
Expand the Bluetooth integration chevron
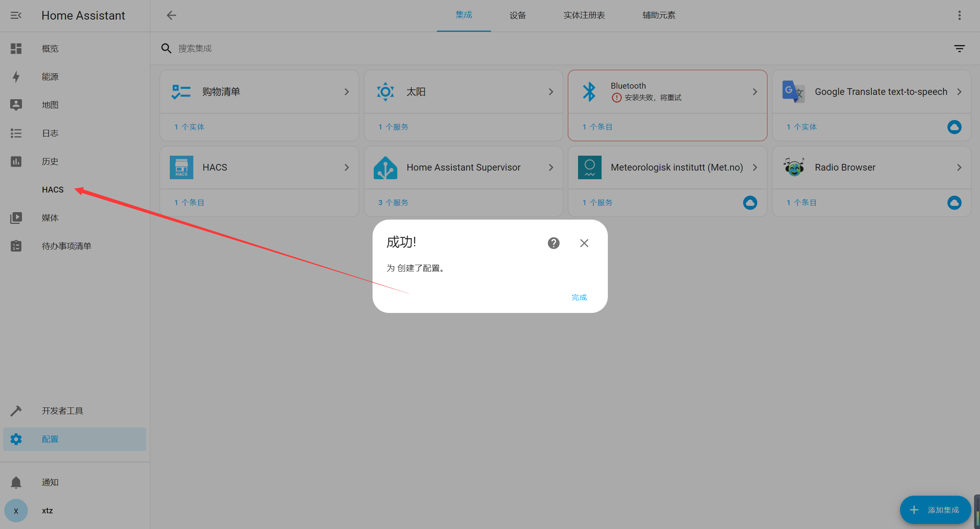[755, 91]
